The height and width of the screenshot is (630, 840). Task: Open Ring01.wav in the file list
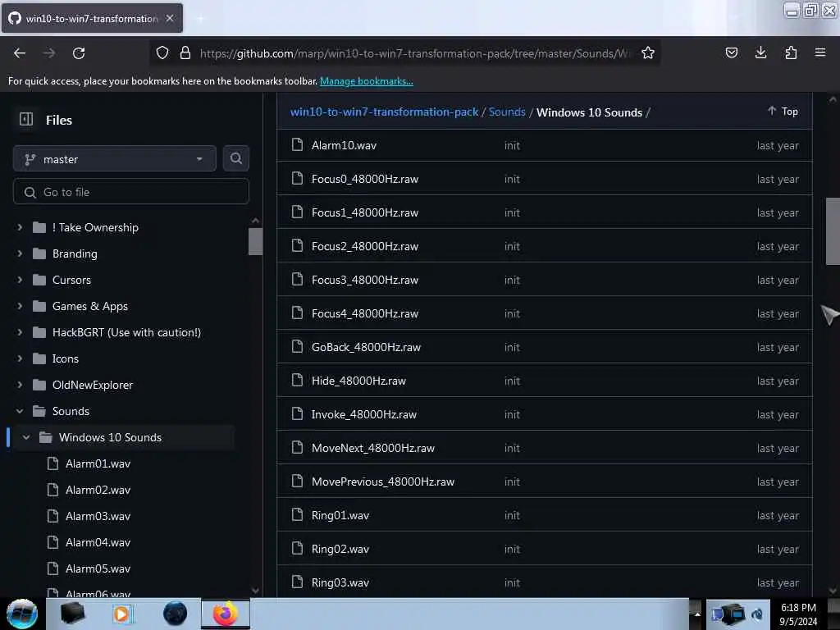(340, 515)
